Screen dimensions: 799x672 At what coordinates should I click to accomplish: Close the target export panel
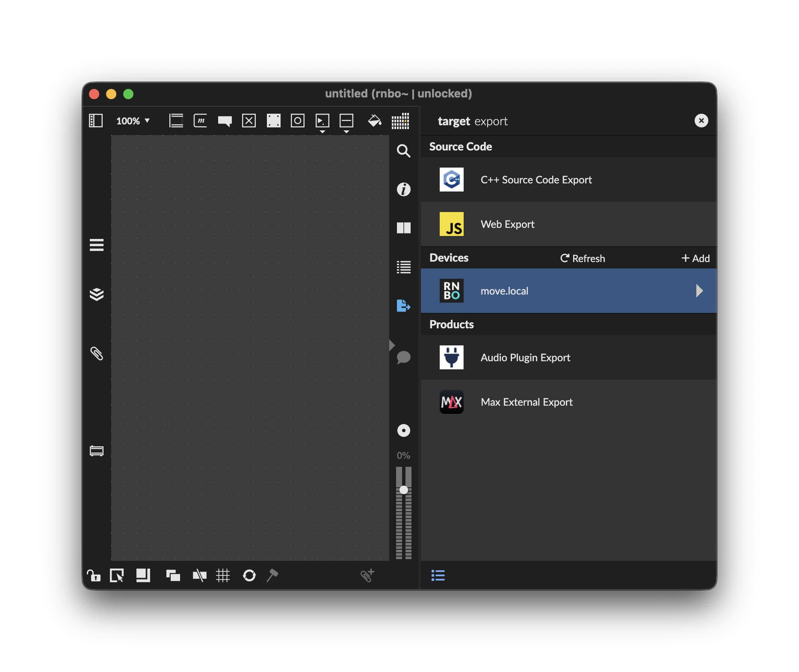pyautogui.click(x=701, y=121)
